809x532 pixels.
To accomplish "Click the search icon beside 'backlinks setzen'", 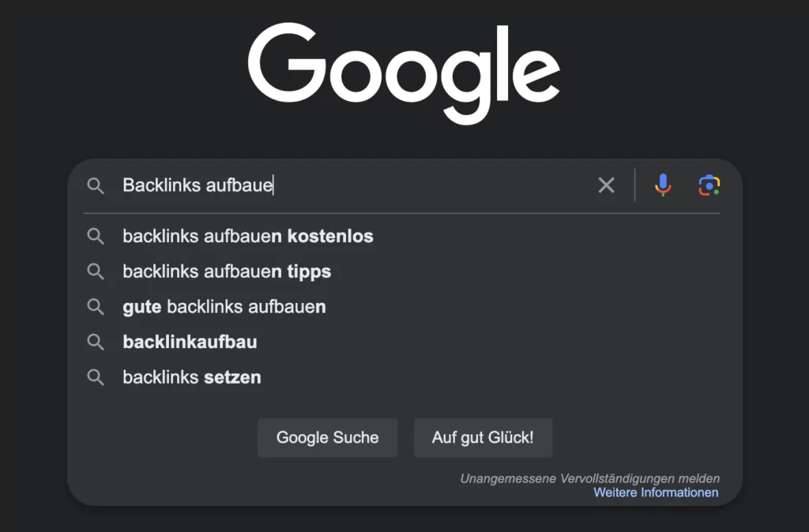I will [96, 377].
